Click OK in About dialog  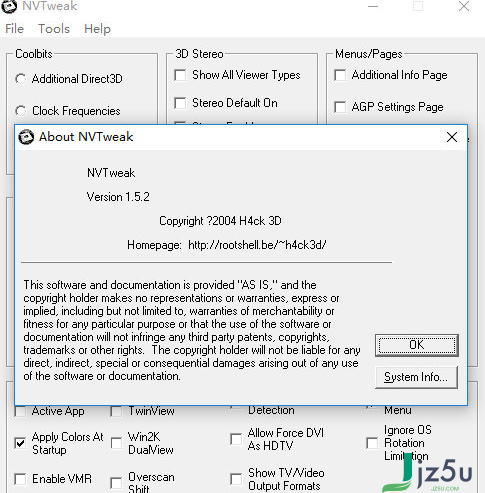point(417,345)
